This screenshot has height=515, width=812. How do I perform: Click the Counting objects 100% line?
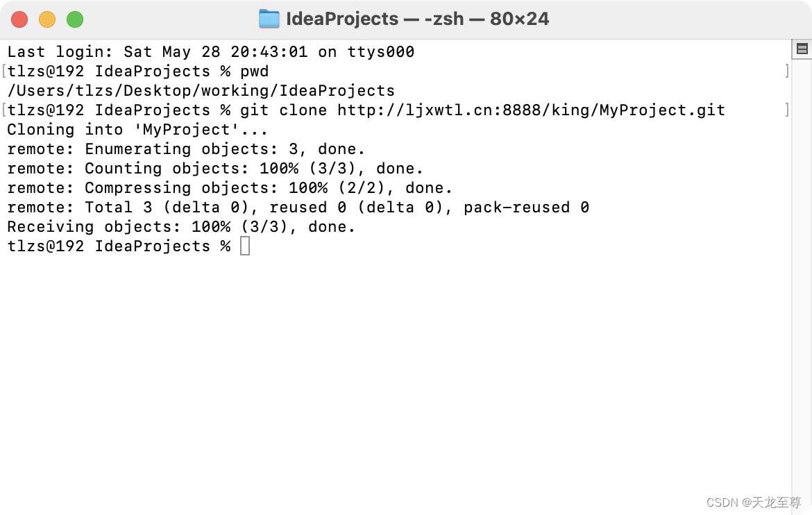tap(215, 169)
